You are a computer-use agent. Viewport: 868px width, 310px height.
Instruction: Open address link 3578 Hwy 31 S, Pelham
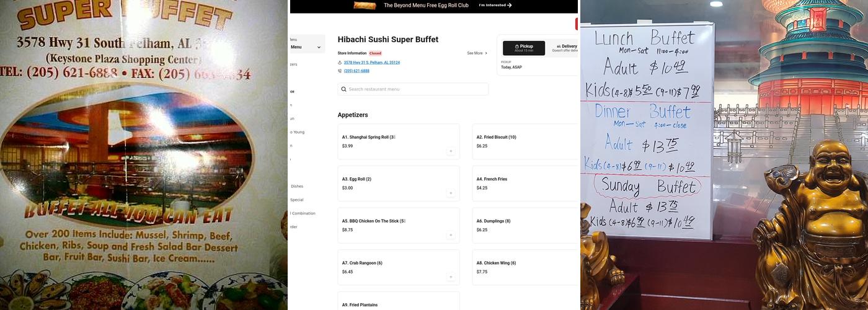click(x=372, y=63)
